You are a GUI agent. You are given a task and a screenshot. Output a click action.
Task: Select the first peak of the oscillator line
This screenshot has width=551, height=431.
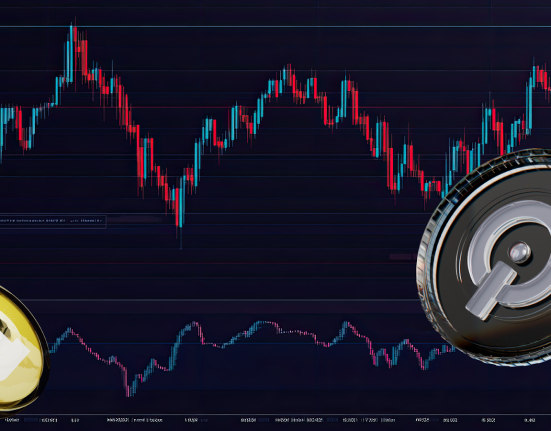69,330
